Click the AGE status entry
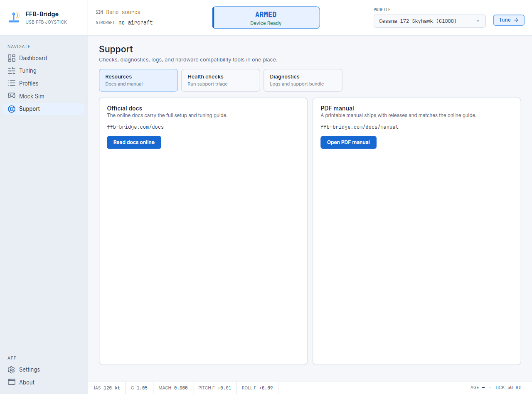This screenshot has height=394, width=532. click(478, 388)
